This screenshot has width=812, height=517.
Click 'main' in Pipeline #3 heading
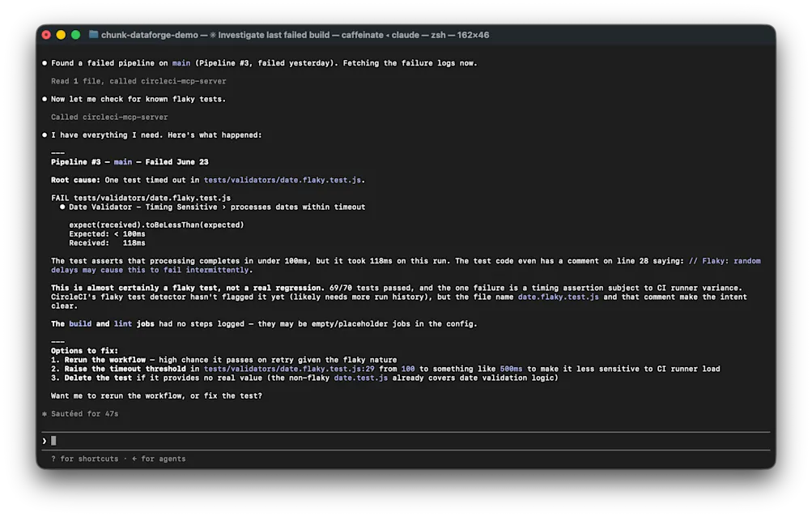[x=123, y=162]
